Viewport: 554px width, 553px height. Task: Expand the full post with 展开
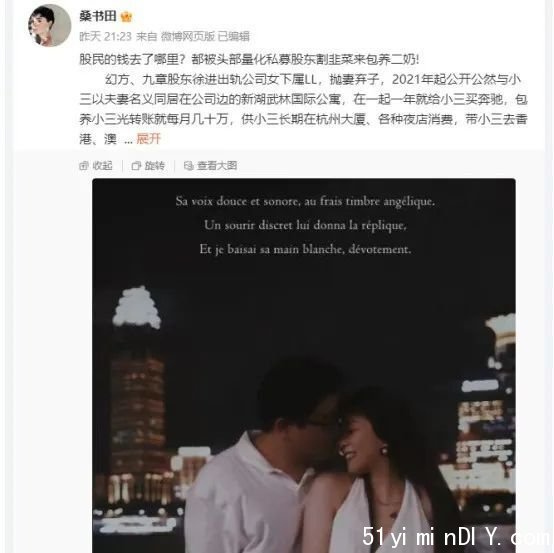pos(149,139)
